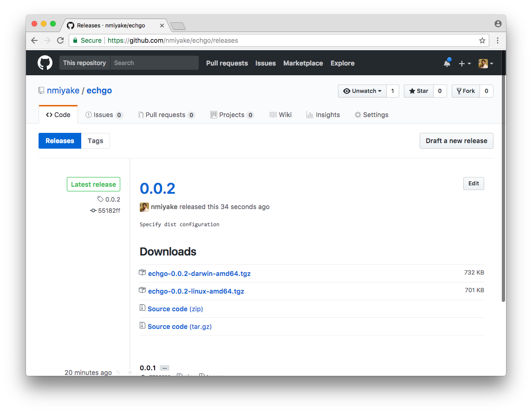The width and height of the screenshot is (532, 413).
Task: Open commit 55182ff
Action: [105, 210]
